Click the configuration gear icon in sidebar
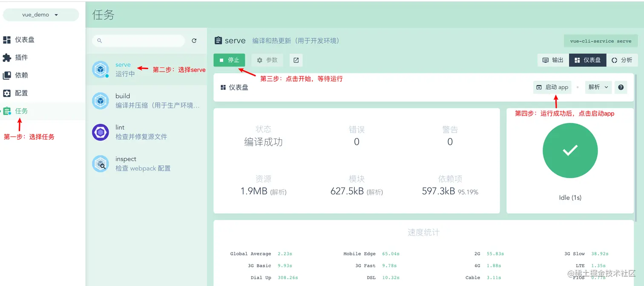Screen dimensions: 644x286 [x=7, y=93]
